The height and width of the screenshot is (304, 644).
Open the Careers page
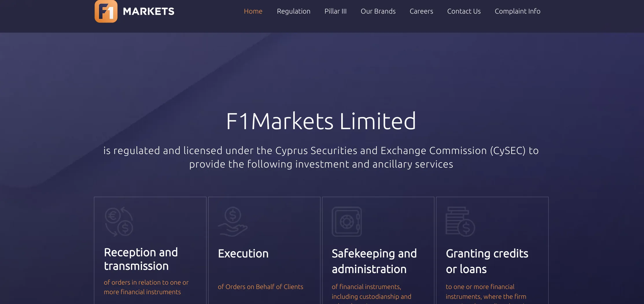click(421, 11)
